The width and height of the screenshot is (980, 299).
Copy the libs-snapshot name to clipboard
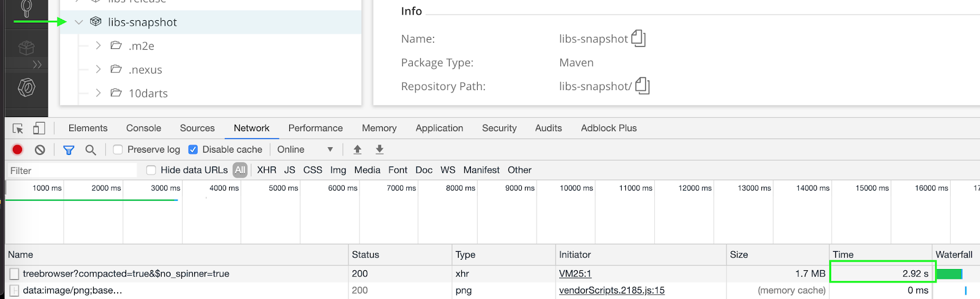[x=638, y=39]
